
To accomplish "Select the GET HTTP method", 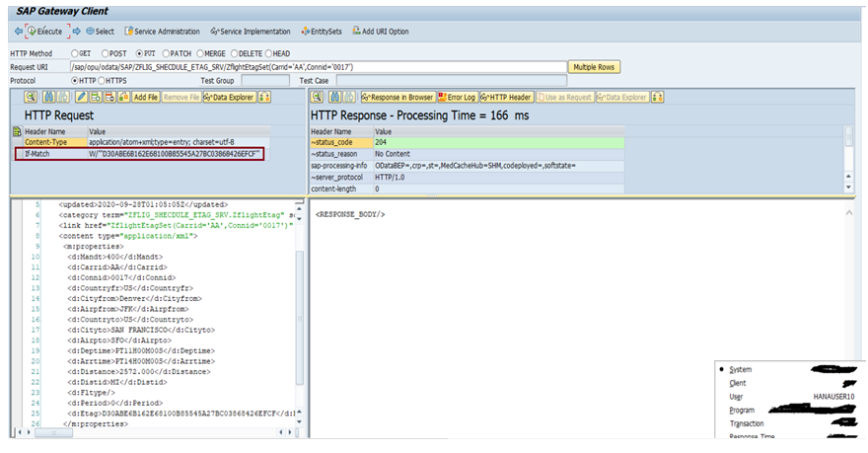I will (81, 53).
